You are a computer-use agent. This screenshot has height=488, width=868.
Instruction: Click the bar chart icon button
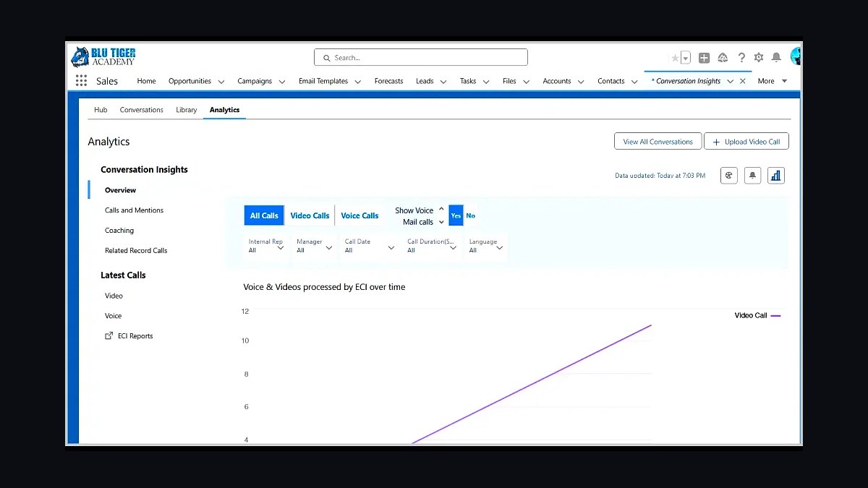tap(776, 175)
